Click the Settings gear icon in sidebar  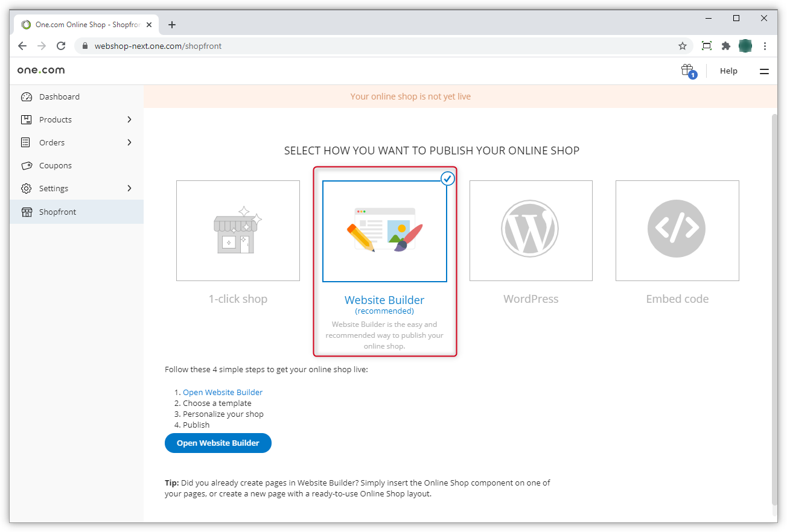pyautogui.click(x=26, y=188)
